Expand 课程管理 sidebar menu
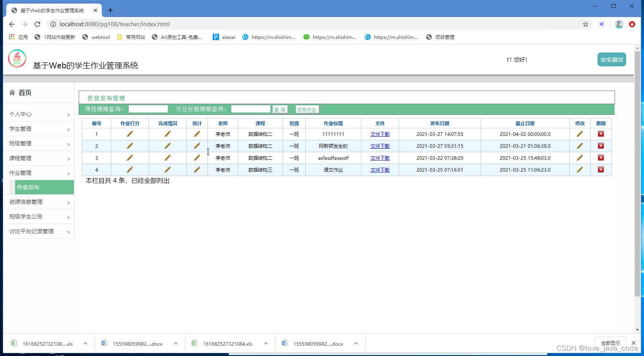The height and width of the screenshot is (356, 644). tap(39, 158)
